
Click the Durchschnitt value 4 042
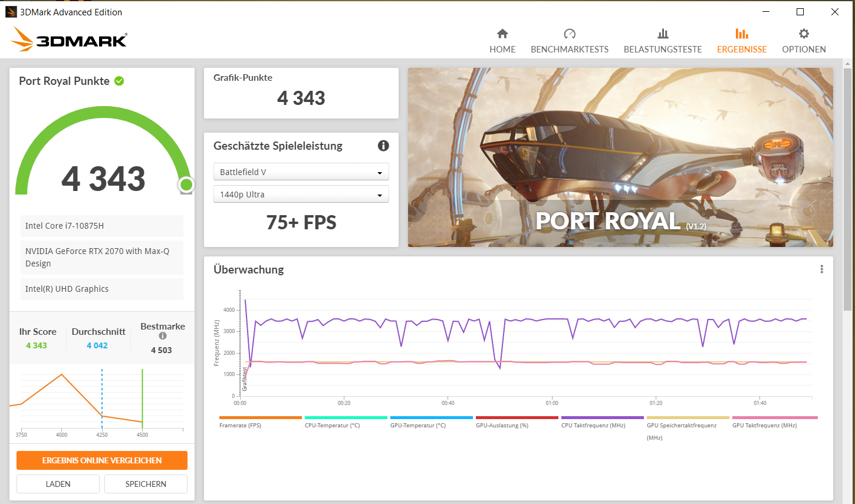[97, 345]
